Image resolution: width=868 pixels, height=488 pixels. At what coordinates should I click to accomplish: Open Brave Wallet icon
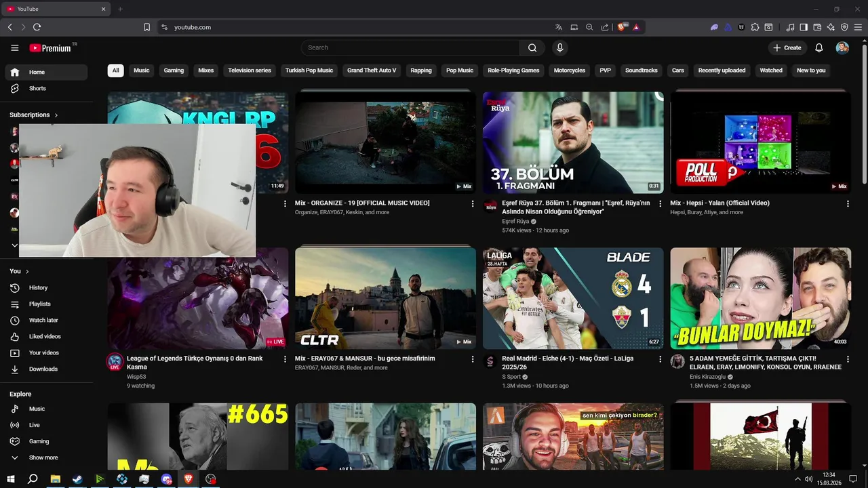coord(817,27)
